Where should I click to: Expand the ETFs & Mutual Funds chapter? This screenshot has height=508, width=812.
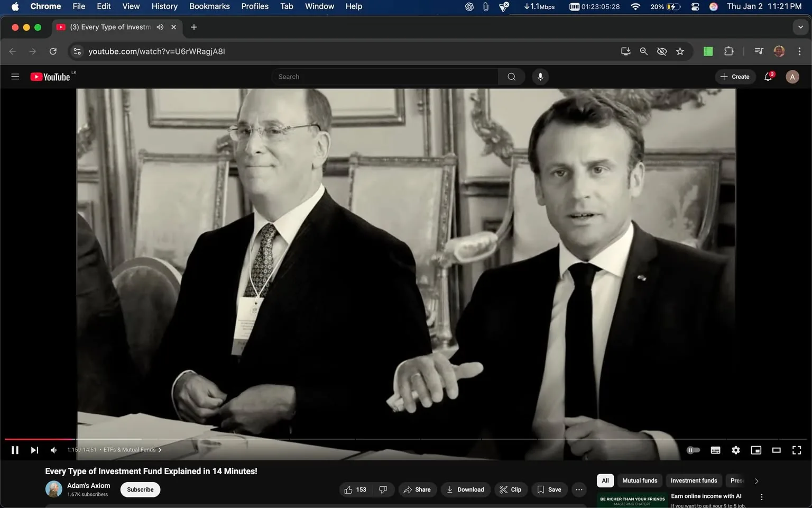pyautogui.click(x=132, y=450)
